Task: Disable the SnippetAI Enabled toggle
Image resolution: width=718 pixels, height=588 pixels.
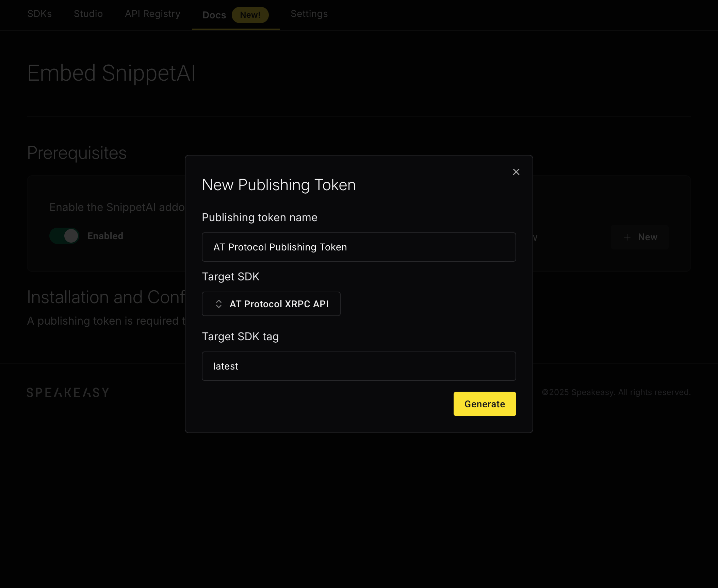Action: click(x=64, y=236)
